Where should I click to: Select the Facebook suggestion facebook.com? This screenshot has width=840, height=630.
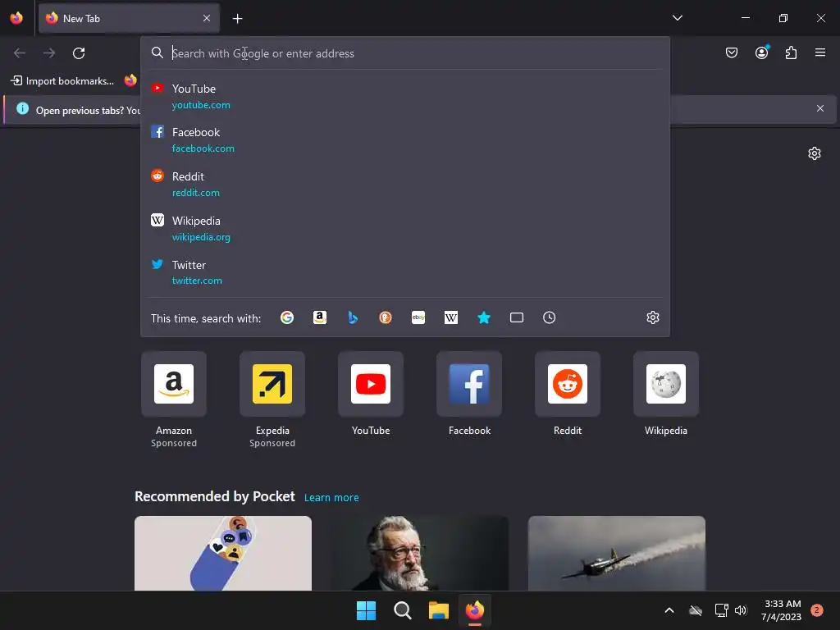pyautogui.click(x=405, y=139)
